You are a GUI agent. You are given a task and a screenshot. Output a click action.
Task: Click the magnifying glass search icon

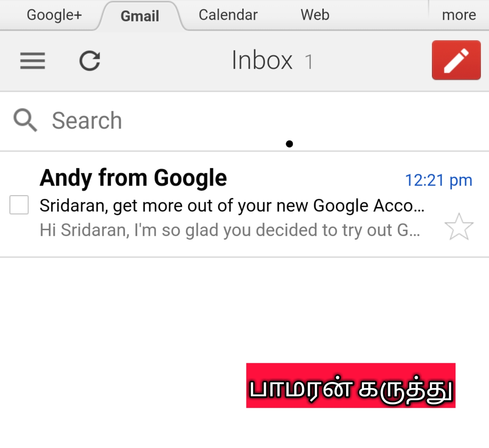pos(25,120)
